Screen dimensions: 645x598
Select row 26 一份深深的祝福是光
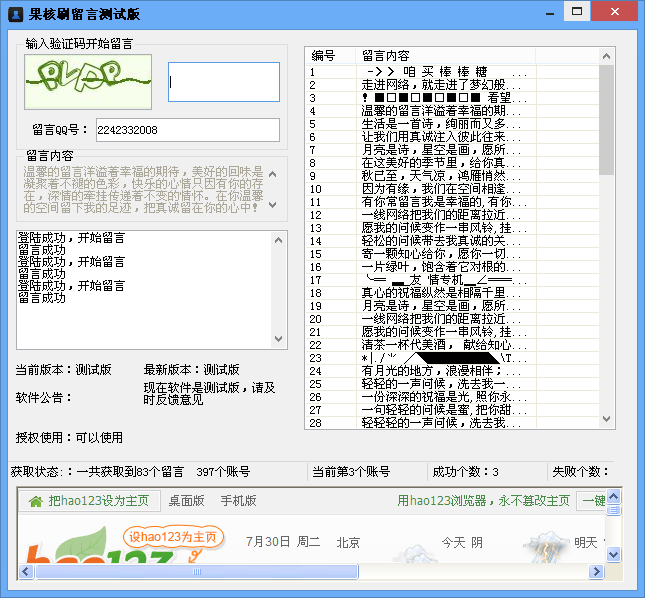pyautogui.click(x=452, y=397)
